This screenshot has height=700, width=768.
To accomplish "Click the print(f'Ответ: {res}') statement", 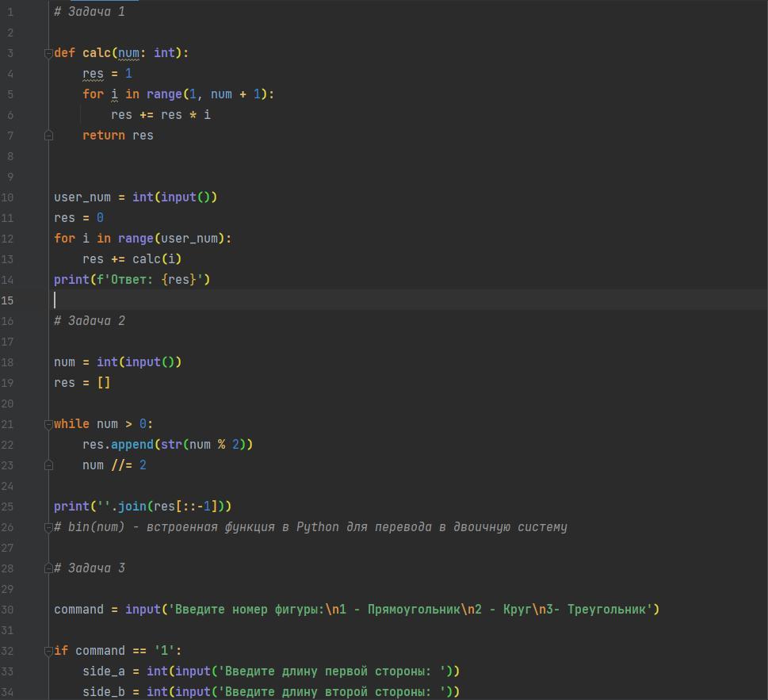I will pyautogui.click(x=132, y=280).
